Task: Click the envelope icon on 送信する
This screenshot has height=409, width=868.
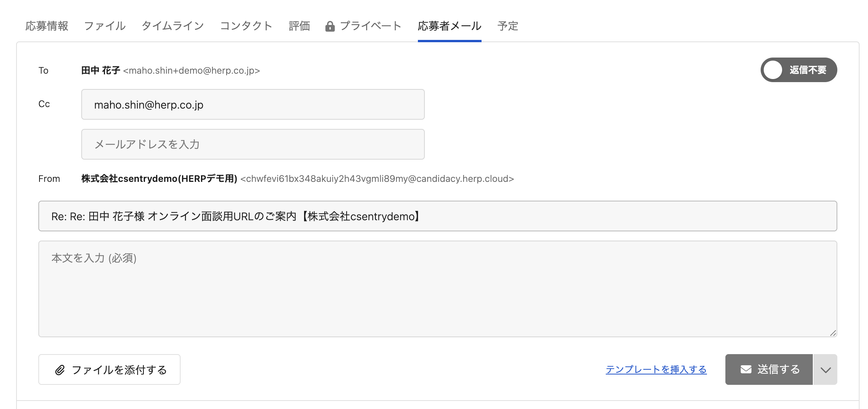Action: click(x=746, y=369)
